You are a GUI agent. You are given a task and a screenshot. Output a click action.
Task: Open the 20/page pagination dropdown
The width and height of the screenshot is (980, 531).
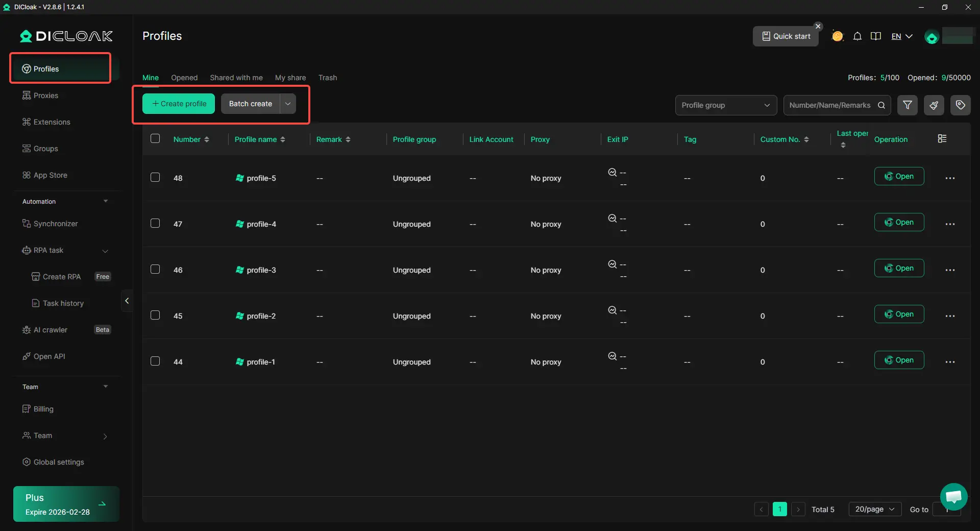coord(874,509)
